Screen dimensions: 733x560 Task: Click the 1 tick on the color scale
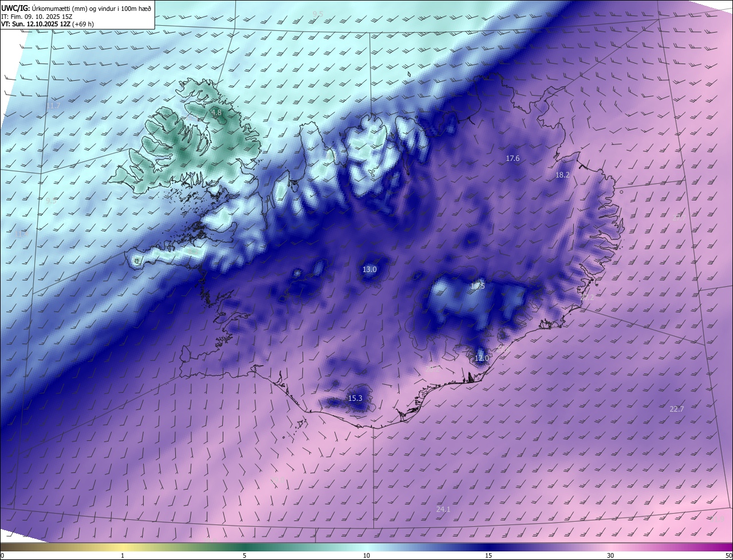coord(123,555)
